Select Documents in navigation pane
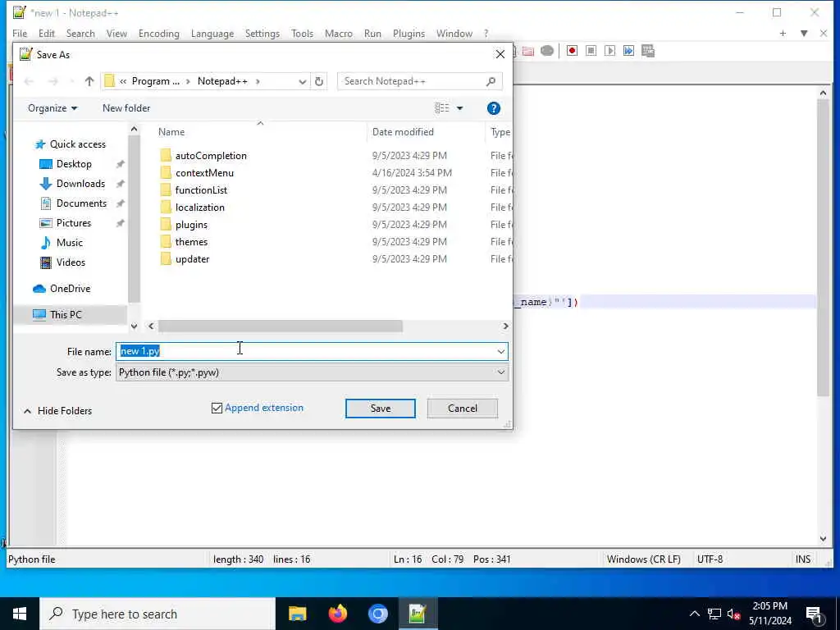Image resolution: width=840 pixels, height=630 pixels. (81, 203)
